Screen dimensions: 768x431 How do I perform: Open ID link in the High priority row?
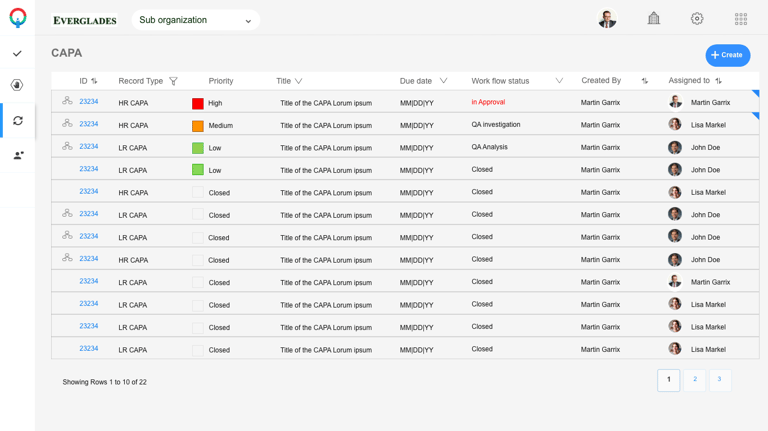click(89, 101)
